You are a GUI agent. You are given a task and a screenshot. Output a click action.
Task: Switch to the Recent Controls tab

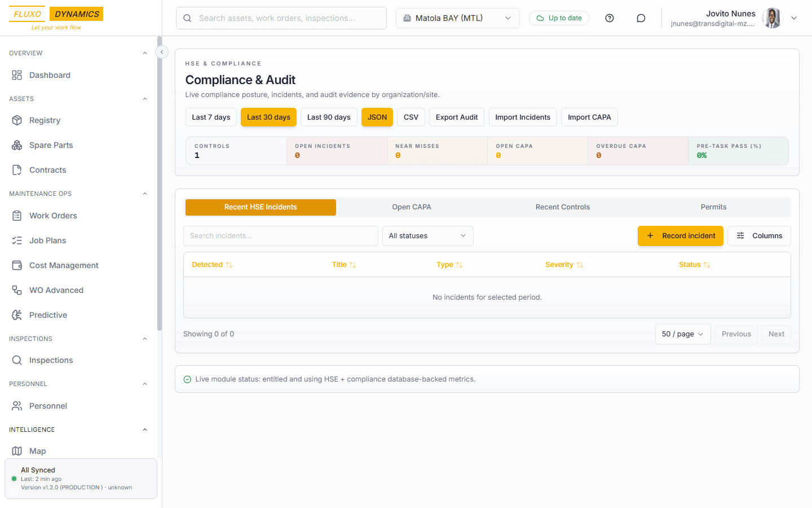(x=563, y=207)
